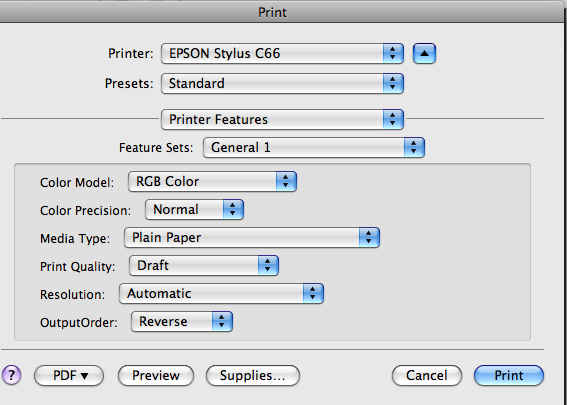Open the Plain Paper media type dropdown

(252, 238)
